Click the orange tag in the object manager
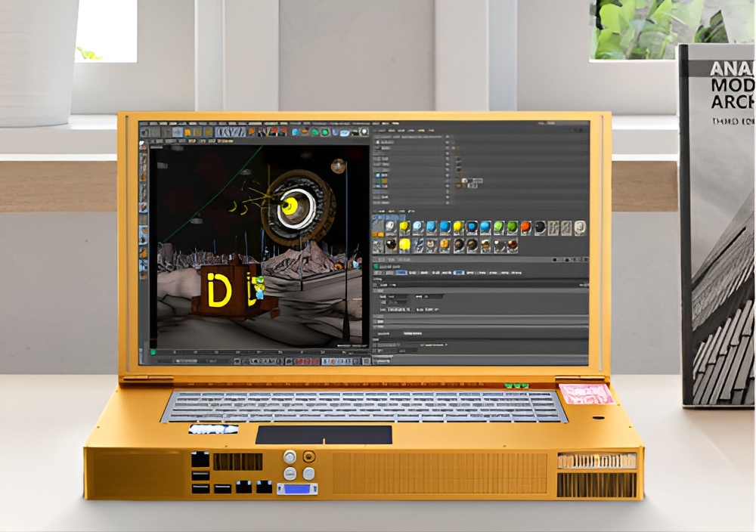The image size is (756, 532). pyautogui.click(x=459, y=186)
